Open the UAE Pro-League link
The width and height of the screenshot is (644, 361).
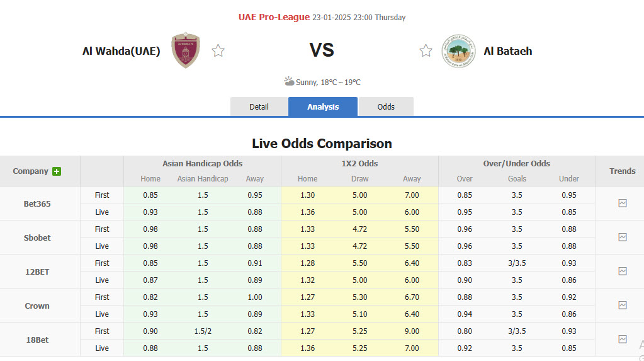[x=274, y=17]
